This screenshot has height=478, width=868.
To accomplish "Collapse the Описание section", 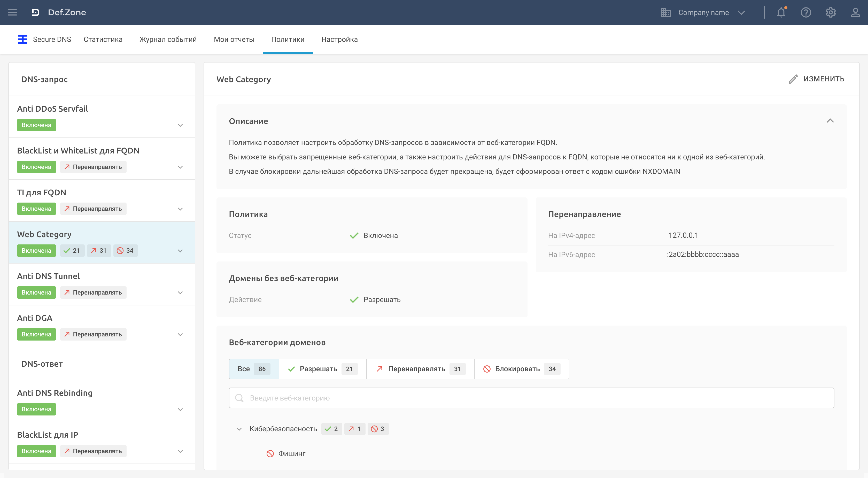I will pyautogui.click(x=830, y=121).
